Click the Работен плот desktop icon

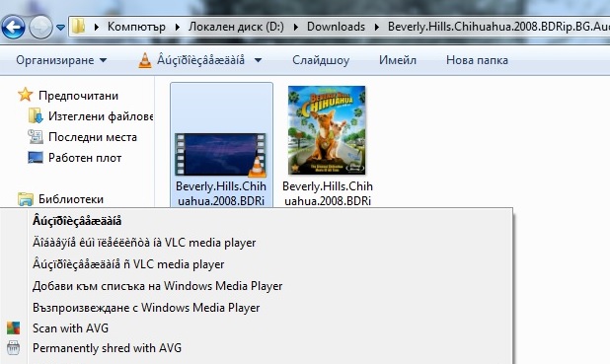[x=36, y=158]
